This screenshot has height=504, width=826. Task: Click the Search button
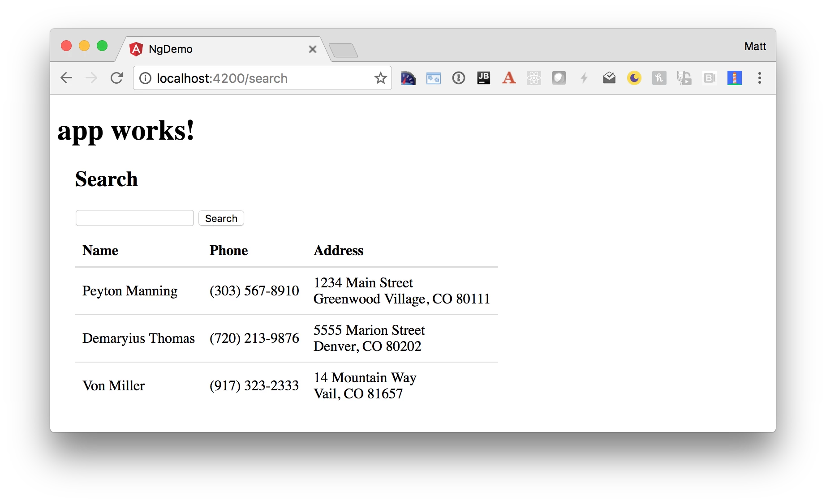click(x=221, y=218)
